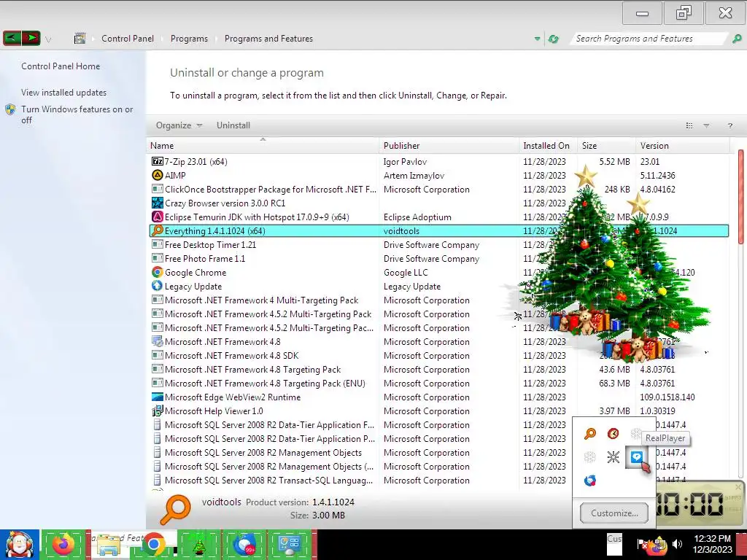The width and height of the screenshot is (747, 560).
Task: Click Everything magnifier icon in tray popup
Action: pyautogui.click(x=589, y=433)
